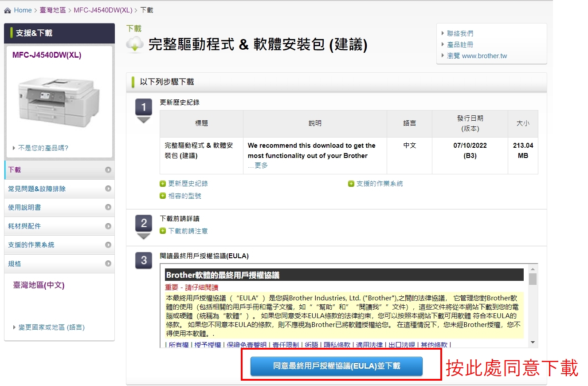The width and height of the screenshot is (588, 386).
Task: Click the EULA scrollbar thumb
Action: pos(533,279)
